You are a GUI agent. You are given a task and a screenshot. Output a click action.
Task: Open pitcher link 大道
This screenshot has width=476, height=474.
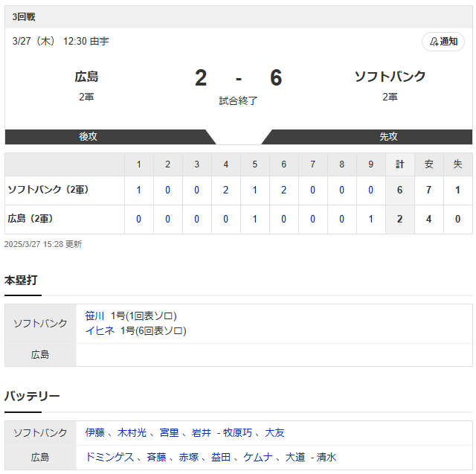[295, 457]
